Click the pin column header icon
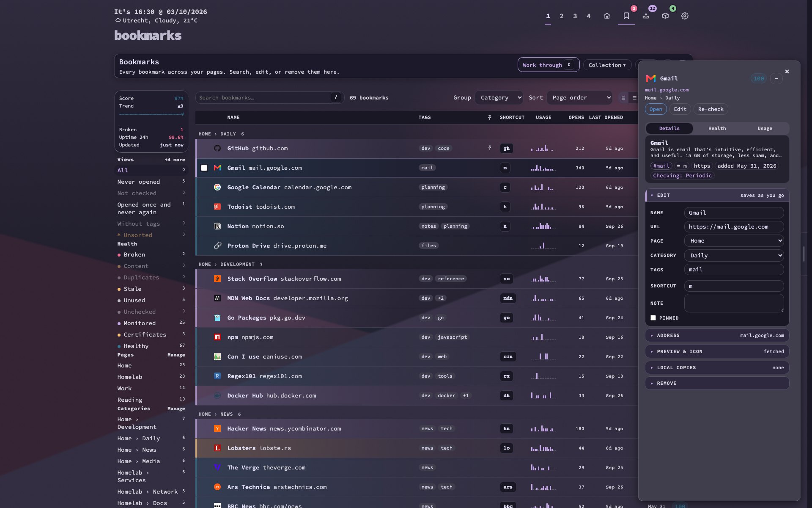This screenshot has height=508, width=812. 489,117
